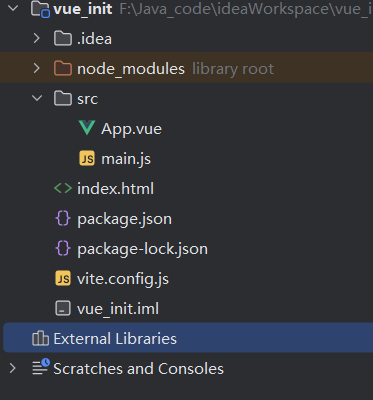Click the braces icon of package.json

pyautogui.click(x=63, y=219)
